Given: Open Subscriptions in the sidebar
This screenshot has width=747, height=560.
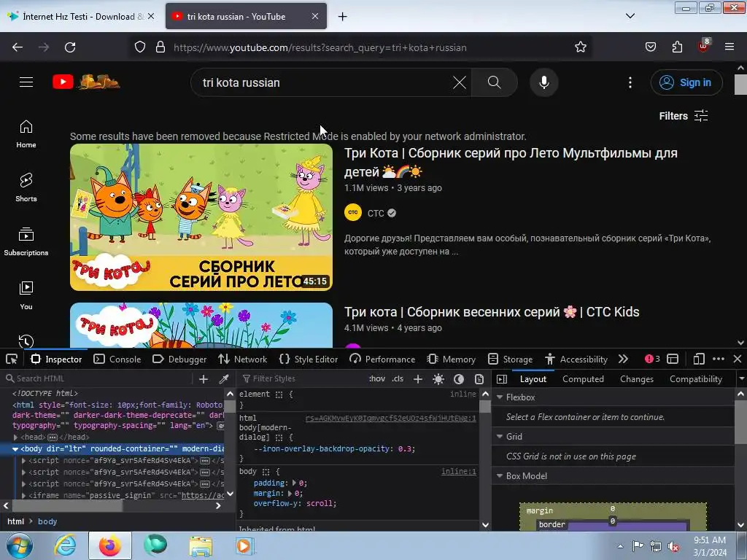Looking at the screenshot, I should point(26,241).
